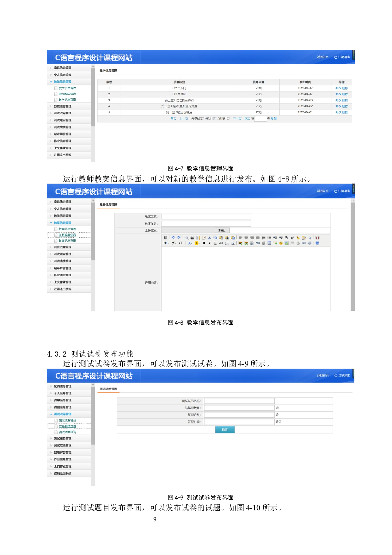Select 教案信息查询 in the sidebar submenu
Screen dimensions: 392x555
click(67, 241)
